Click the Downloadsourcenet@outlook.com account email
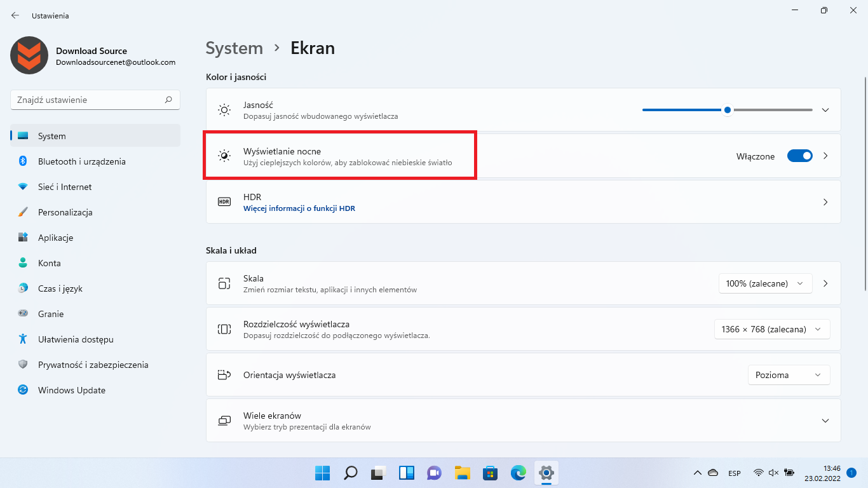868x488 pixels. pos(116,62)
